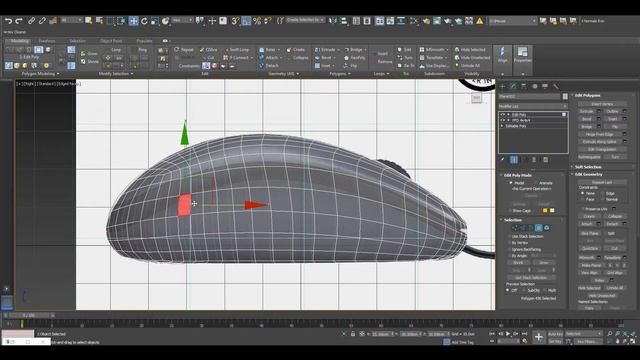The width and height of the screenshot is (640, 360).
Task: Toggle the Percent Snap button
Action: [257, 21]
